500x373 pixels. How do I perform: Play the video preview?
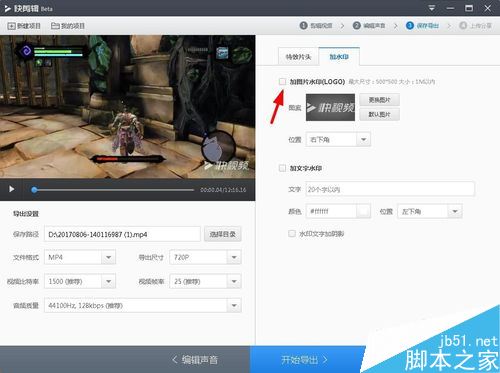[x=11, y=189]
